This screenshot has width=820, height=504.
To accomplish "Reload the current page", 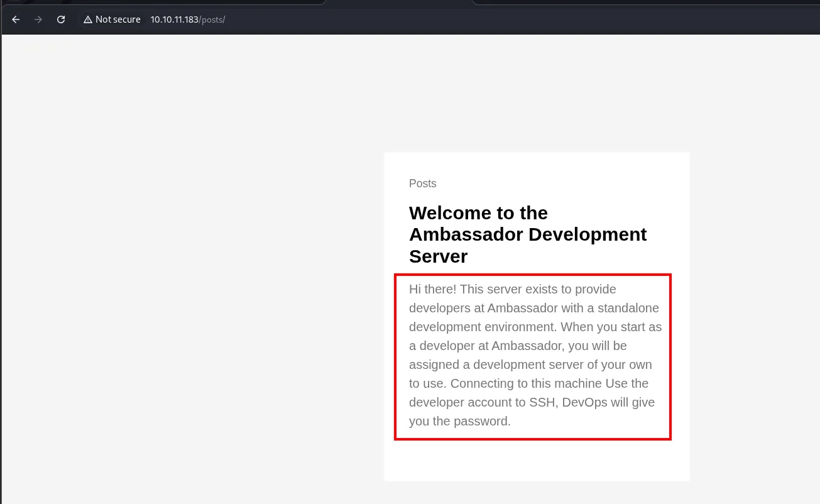I will pos(61,19).
